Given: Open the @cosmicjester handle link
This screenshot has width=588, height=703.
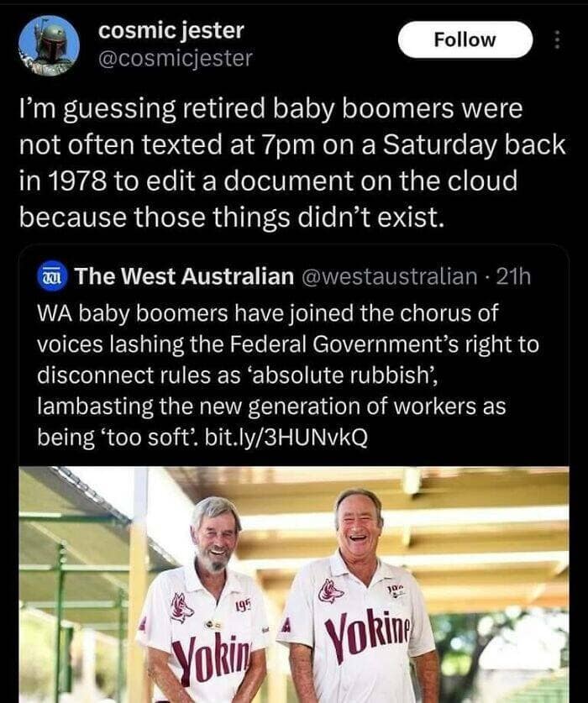Looking at the screenshot, I should [x=175, y=58].
